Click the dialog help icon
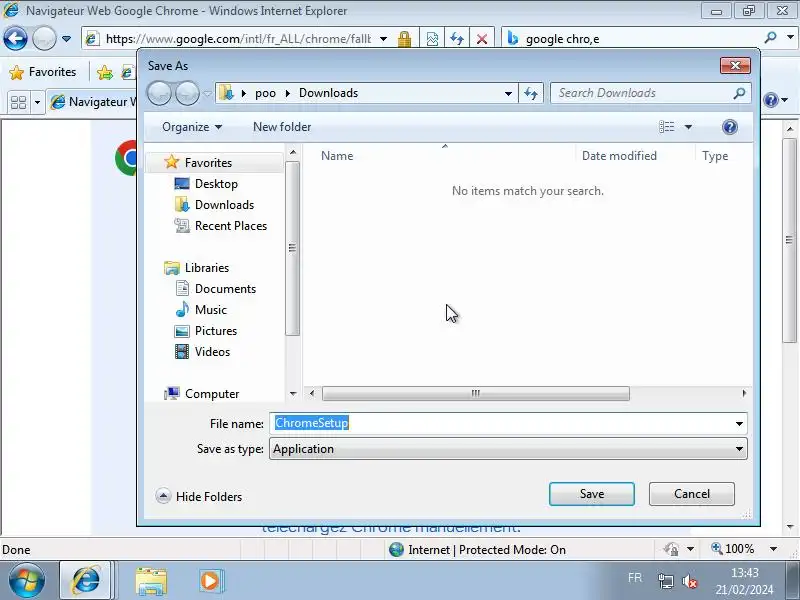The image size is (800, 600). (730, 127)
